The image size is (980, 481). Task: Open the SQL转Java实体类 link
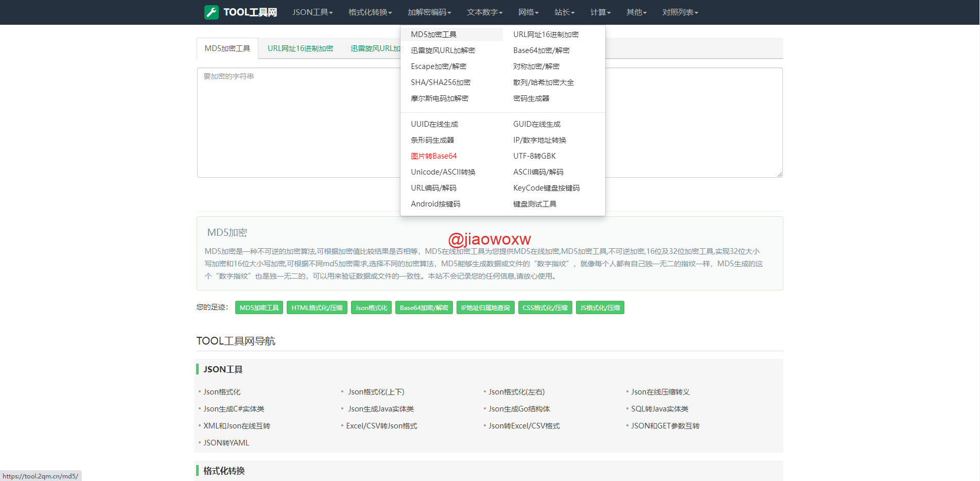[660, 409]
